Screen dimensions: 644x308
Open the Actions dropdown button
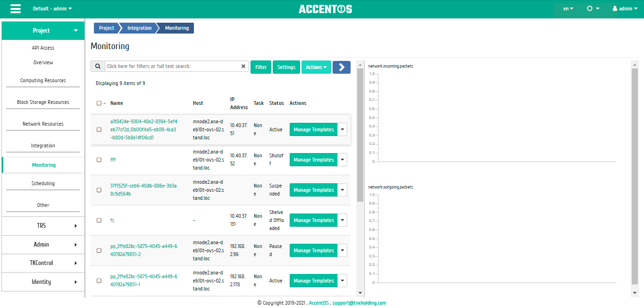click(x=316, y=67)
